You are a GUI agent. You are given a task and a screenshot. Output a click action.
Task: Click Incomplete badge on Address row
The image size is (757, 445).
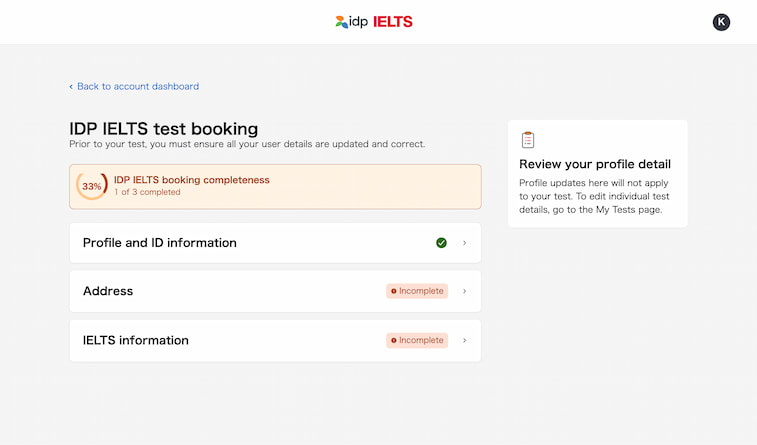[x=417, y=291]
